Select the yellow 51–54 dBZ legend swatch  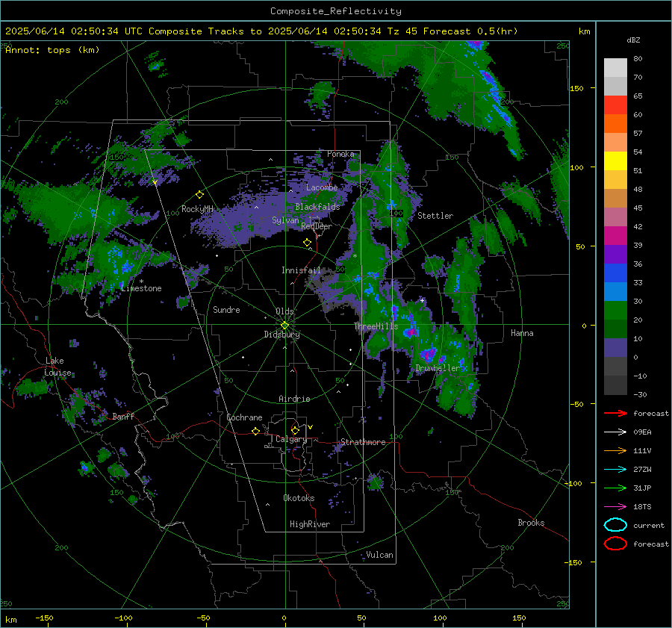coord(615,161)
